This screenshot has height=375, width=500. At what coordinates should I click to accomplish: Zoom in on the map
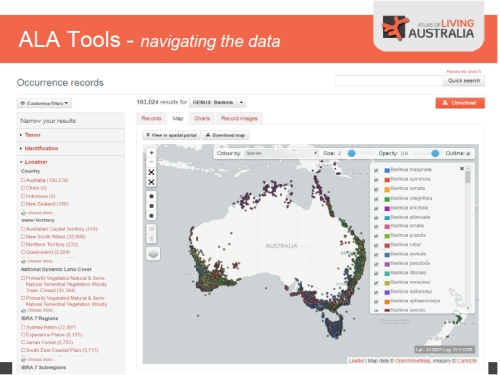(151, 153)
